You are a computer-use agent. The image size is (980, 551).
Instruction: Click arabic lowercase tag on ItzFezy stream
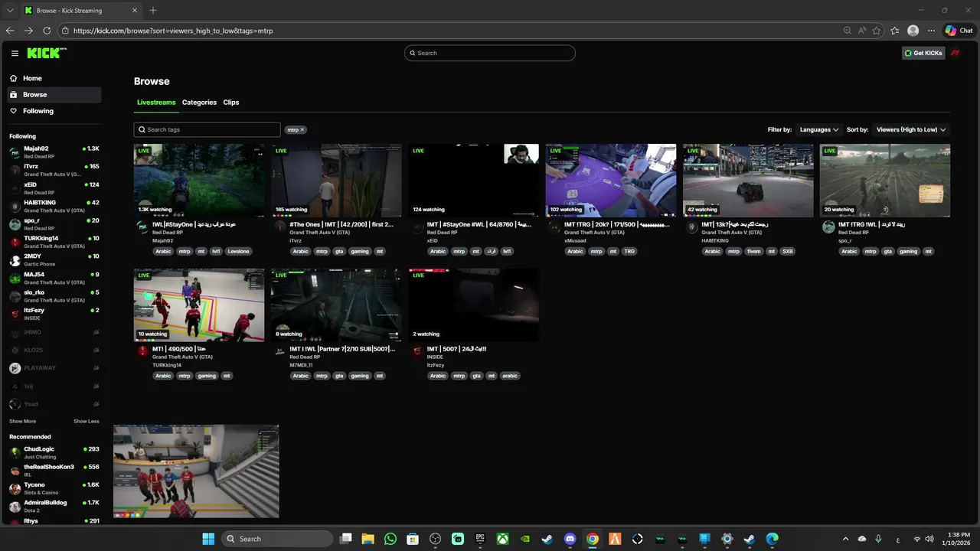pos(510,376)
